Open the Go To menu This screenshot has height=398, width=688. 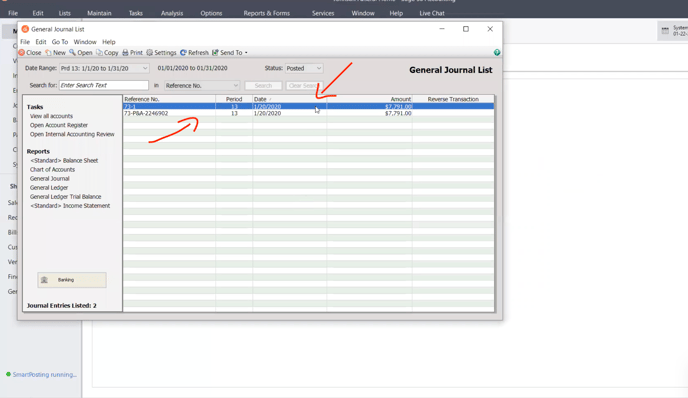pos(60,42)
